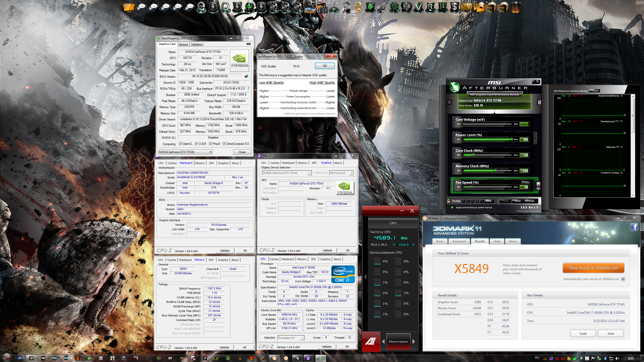The width and height of the screenshot is (644, 362).
Task: Click the purple CPU-Z taskbar icon
Action: click(x=308, y=358)
